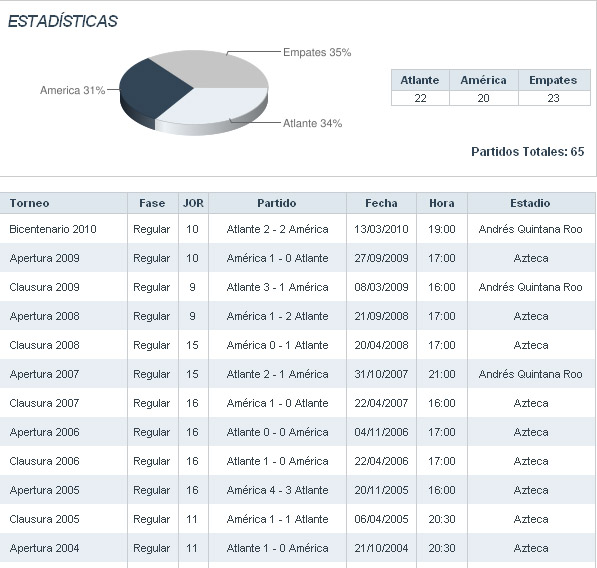The height and width of the screenshot is (568, 597).
Task: Click the 21:00 time cell
Action: [442, 374]
